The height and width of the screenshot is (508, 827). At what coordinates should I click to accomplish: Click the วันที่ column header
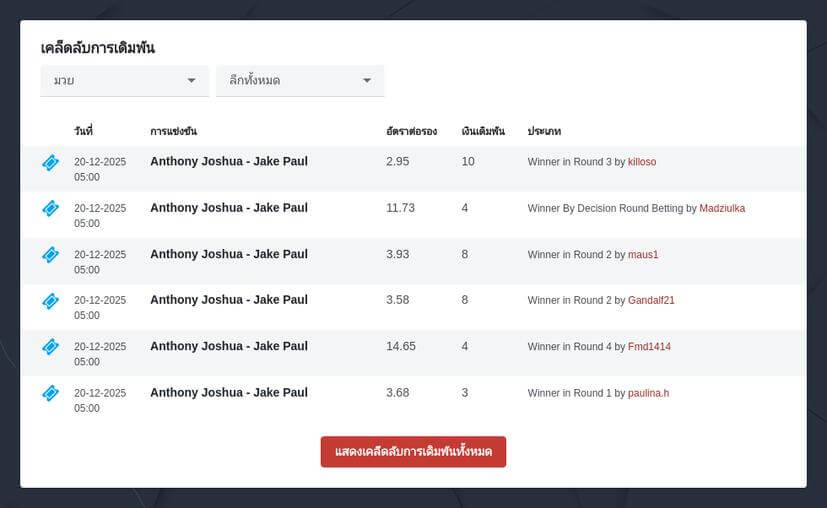(83, 132)
